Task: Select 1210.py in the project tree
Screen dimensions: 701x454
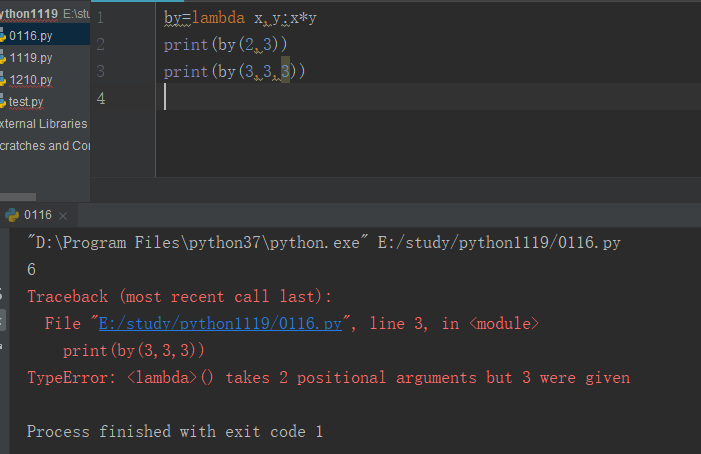Action: pyautogui.click(x=30, y=80)
